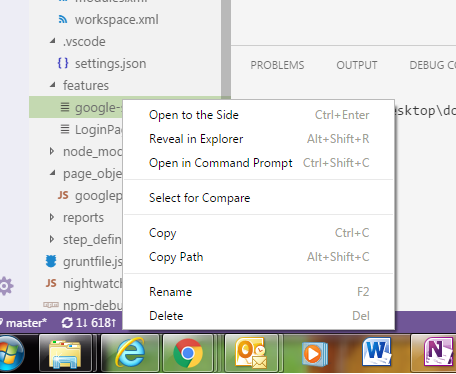The image size is (456, 374).
Task: Open Outlook from the taskbar
Action: [x=251, y=353]
